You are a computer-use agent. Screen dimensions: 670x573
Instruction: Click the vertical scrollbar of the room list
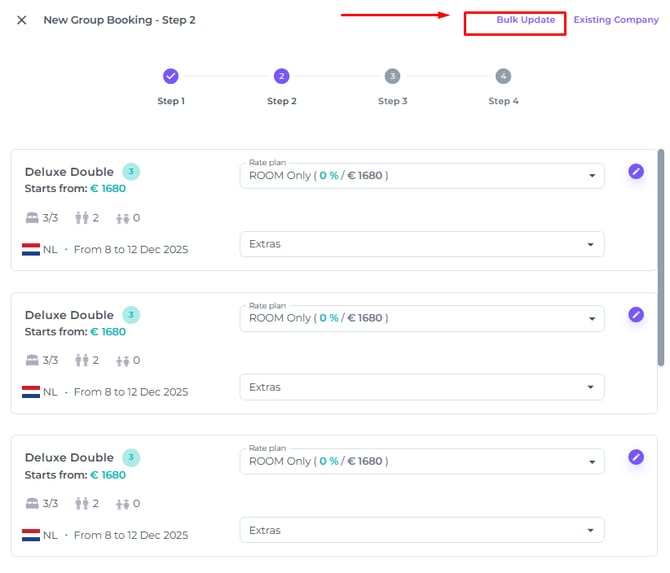pos(661,250)
